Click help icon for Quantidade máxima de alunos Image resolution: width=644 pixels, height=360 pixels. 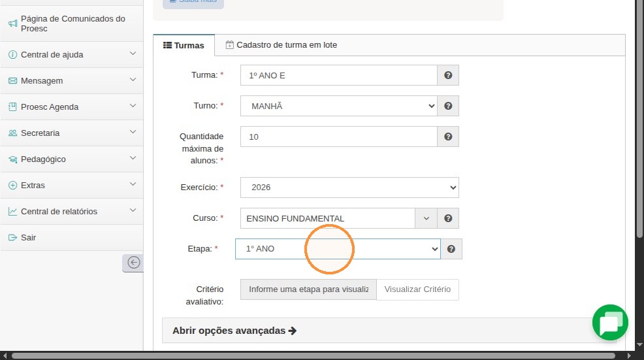tap(448, 137)
